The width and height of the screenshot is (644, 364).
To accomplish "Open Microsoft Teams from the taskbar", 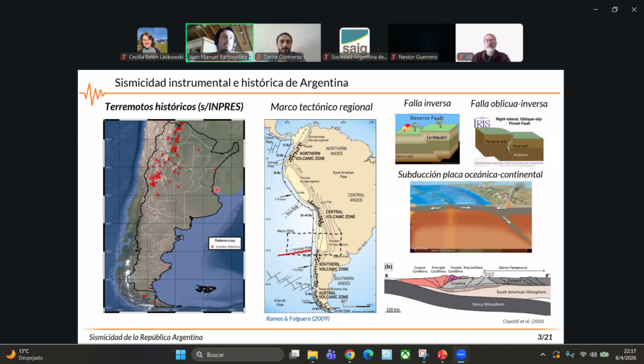I will point(331,355).
